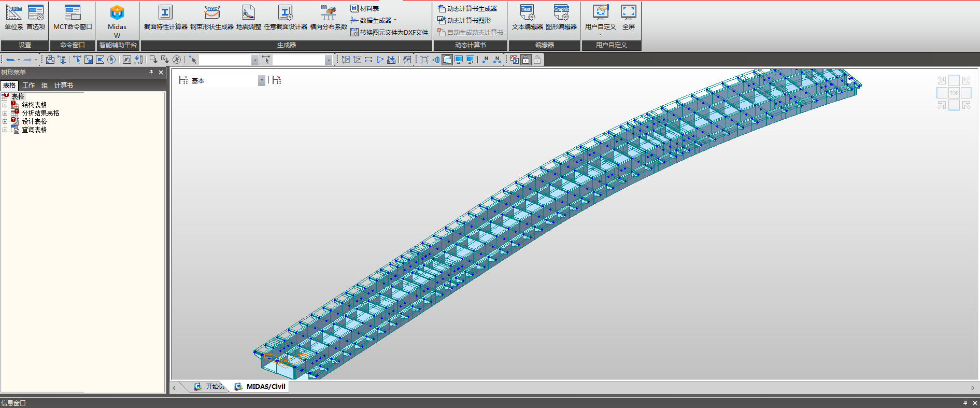
Task: Click the 动态计算书生成器 button
Action: (x=467, y=9)
